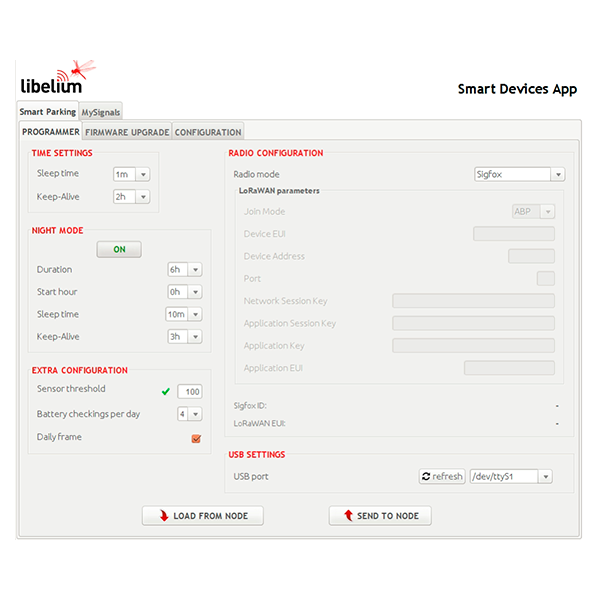
Task: Click the Device EUI input field
Action: click(514, 234)
